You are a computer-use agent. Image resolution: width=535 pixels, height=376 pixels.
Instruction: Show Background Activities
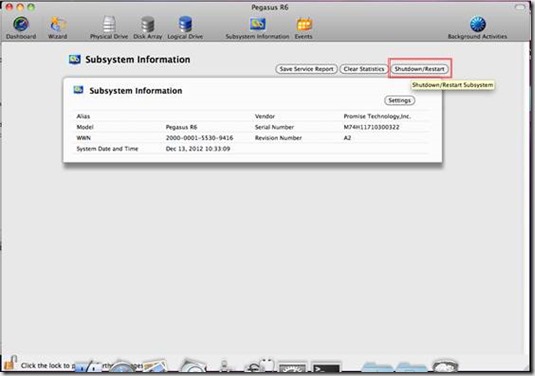click(x=477, y=28)
